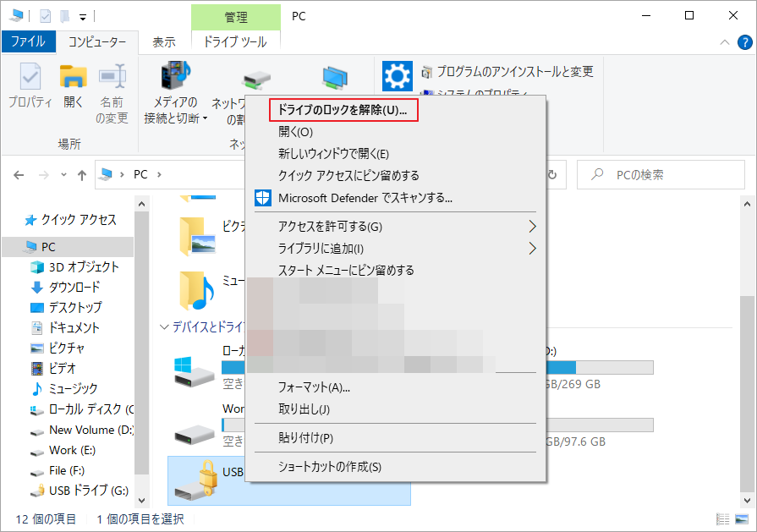This screenshot has height=532, width=757.
Task: Choose フォーマット(A)... from context menu
Action: (x=314, y=387)
